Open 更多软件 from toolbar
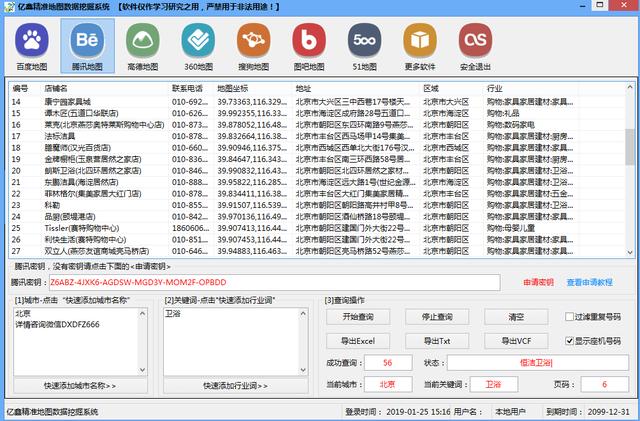The height and width of the screenshot is (421, 640). point(419,43)
